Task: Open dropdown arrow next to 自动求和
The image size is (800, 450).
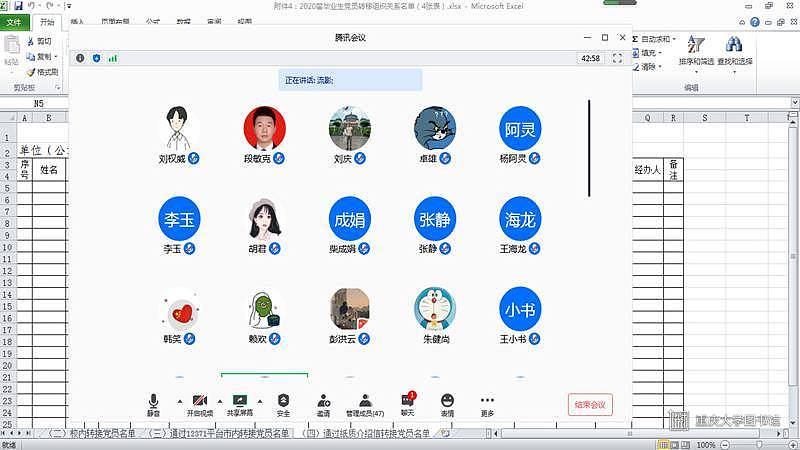Action: [x=674, y=39]
